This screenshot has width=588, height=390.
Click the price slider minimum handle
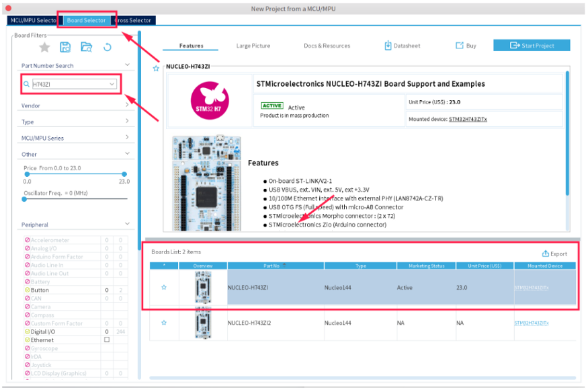[x=27, y=174]
